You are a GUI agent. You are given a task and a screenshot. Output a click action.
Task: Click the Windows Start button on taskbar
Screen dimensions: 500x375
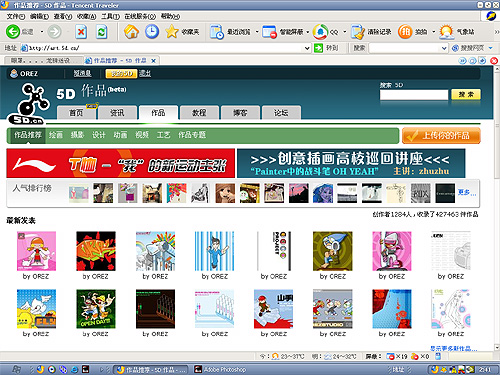[x=17, y=369]
